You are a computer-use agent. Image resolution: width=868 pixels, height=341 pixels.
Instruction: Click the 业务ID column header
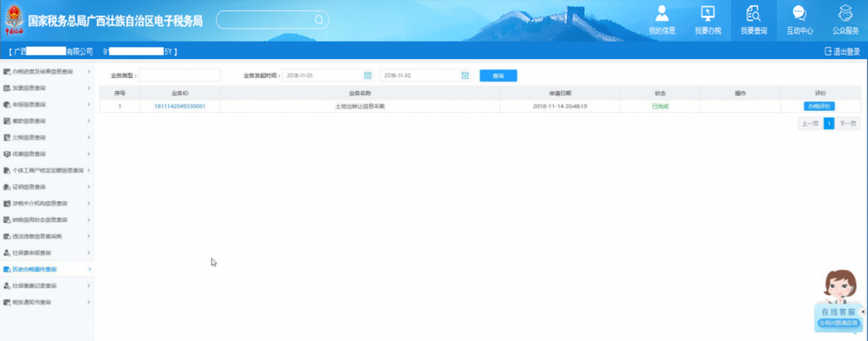180,93
